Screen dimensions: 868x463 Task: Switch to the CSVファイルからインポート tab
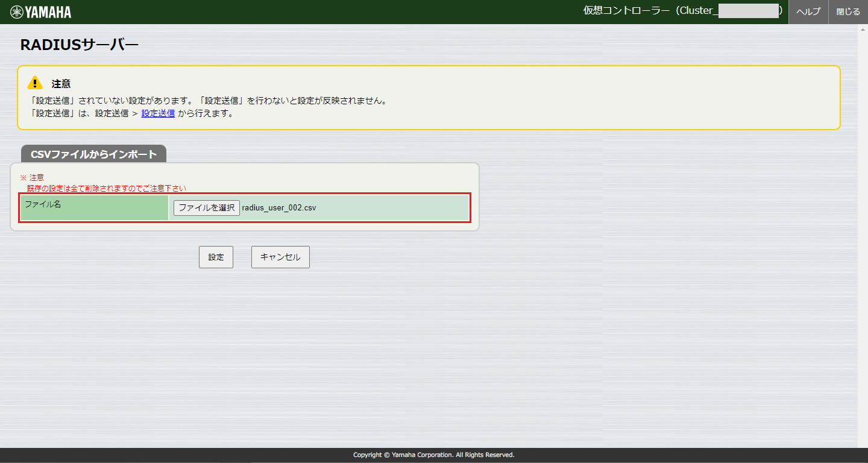click(93, 154)
